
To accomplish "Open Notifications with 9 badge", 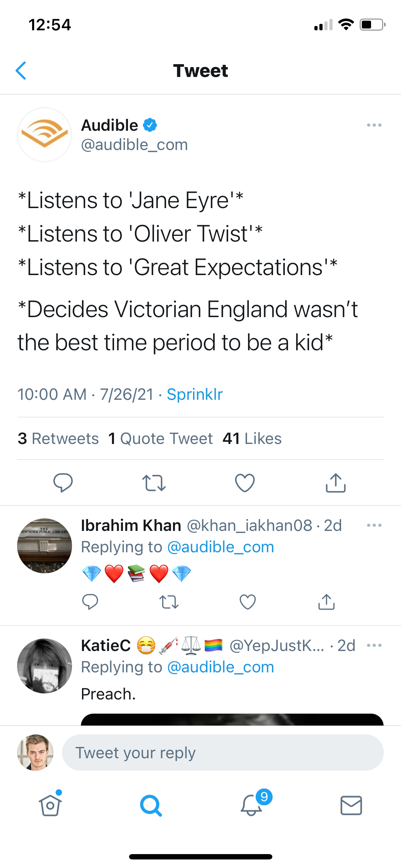I will tap(252, 805).
